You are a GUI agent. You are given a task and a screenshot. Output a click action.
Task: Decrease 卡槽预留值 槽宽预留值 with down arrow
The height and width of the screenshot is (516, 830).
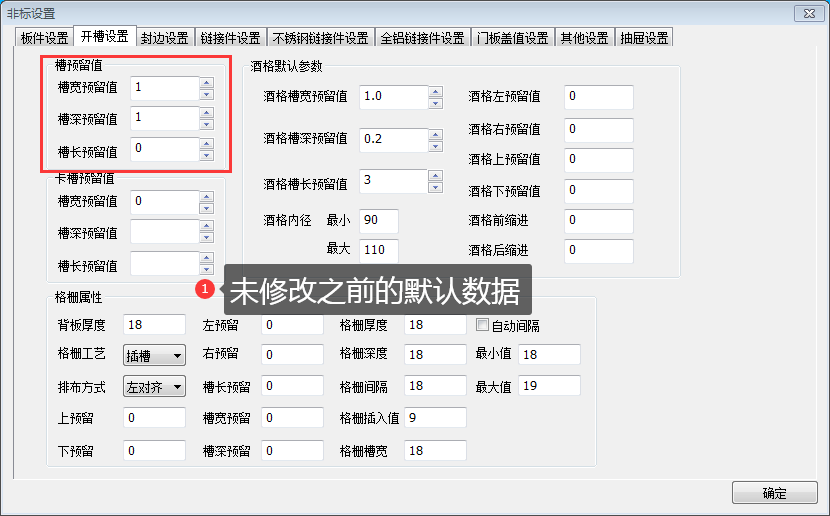click(207, 209)
